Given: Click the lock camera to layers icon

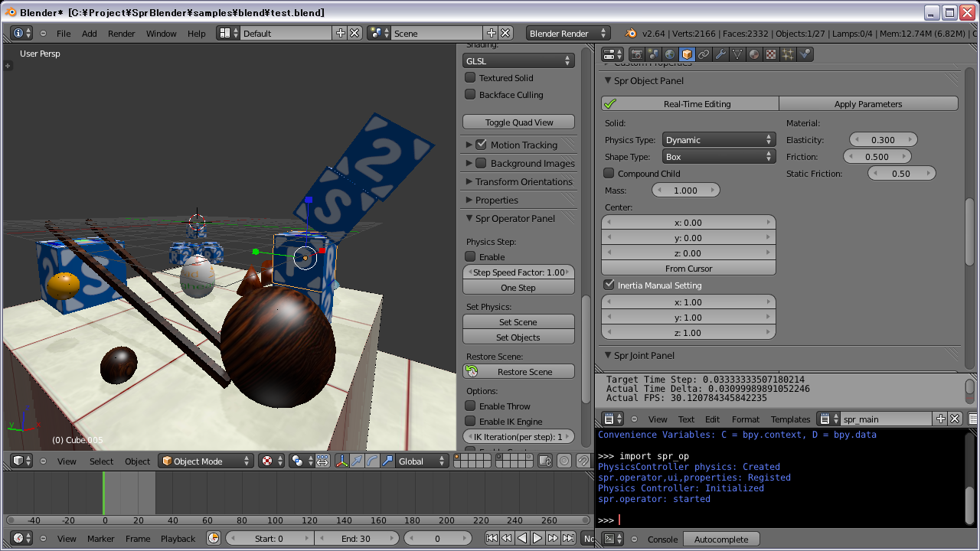Looking at the screenshot, I should [x=544, y=461].
